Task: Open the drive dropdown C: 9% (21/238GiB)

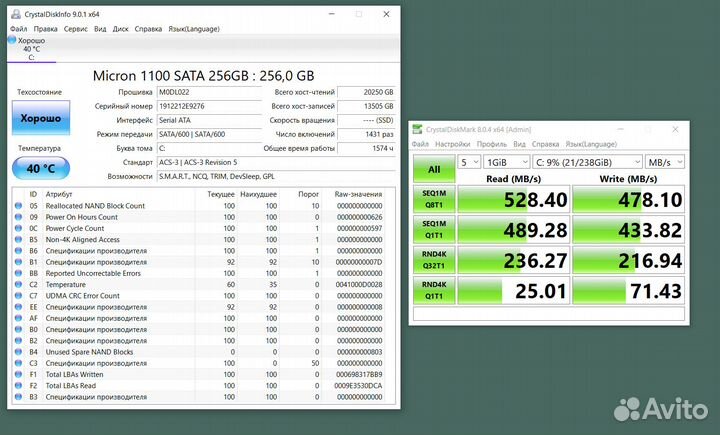Action: click(587, 162)
